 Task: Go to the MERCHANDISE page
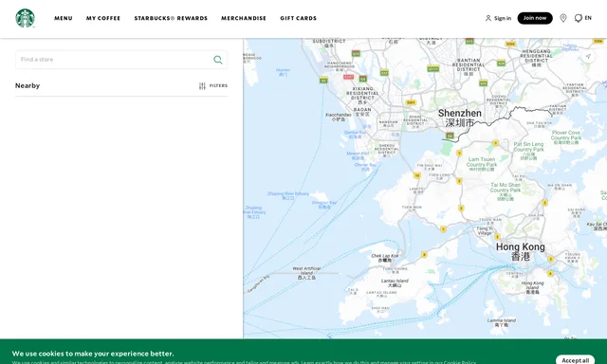(244, 18)
